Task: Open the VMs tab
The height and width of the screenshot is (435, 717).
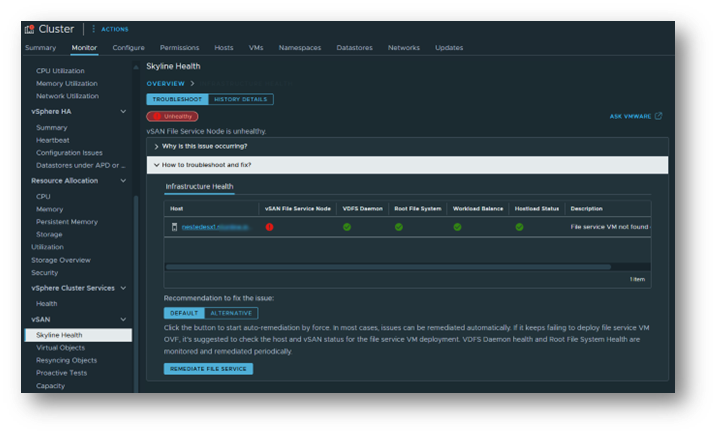Action: (x=256, y=48)
